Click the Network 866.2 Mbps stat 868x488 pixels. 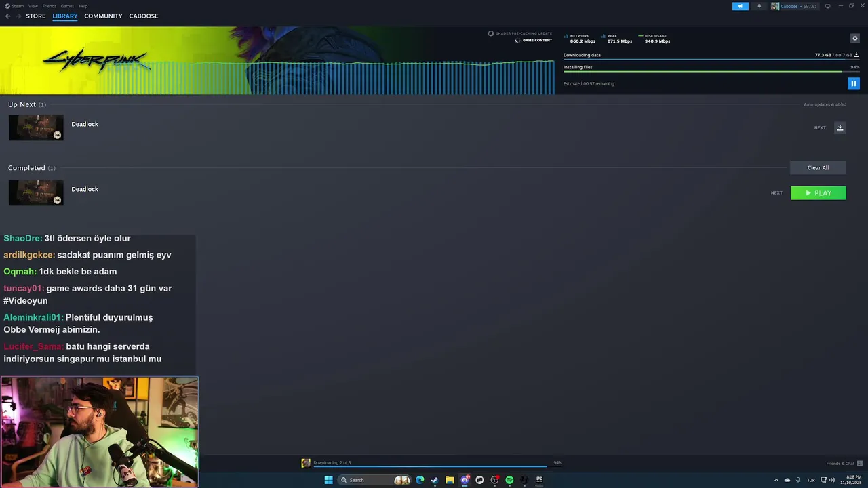[x=580, y=39]
